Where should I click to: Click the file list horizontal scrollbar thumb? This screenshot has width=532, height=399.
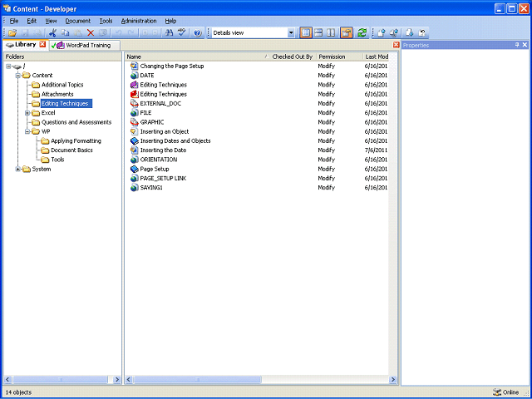198,380
